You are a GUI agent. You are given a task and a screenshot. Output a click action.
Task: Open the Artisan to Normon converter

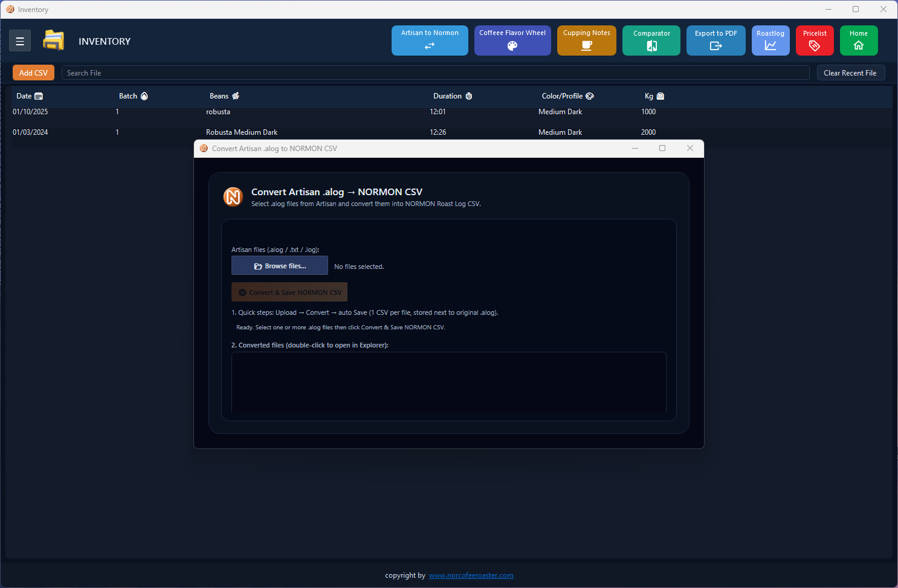430,40
